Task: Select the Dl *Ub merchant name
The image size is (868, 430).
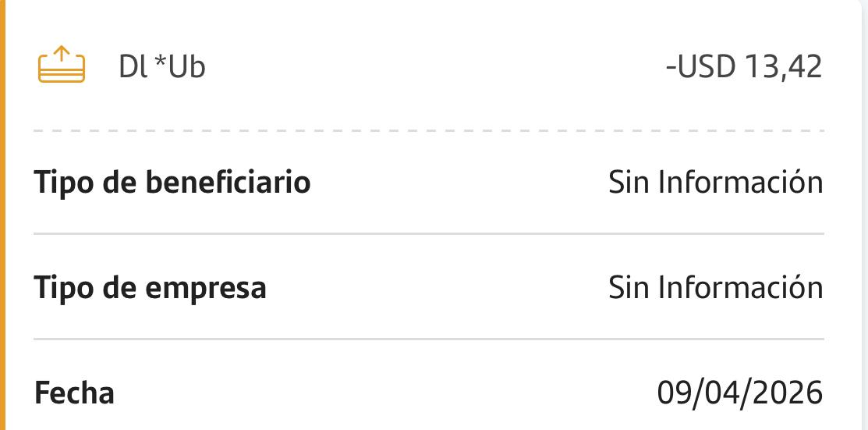Action: pyautogui.click(x=161, y=67)
